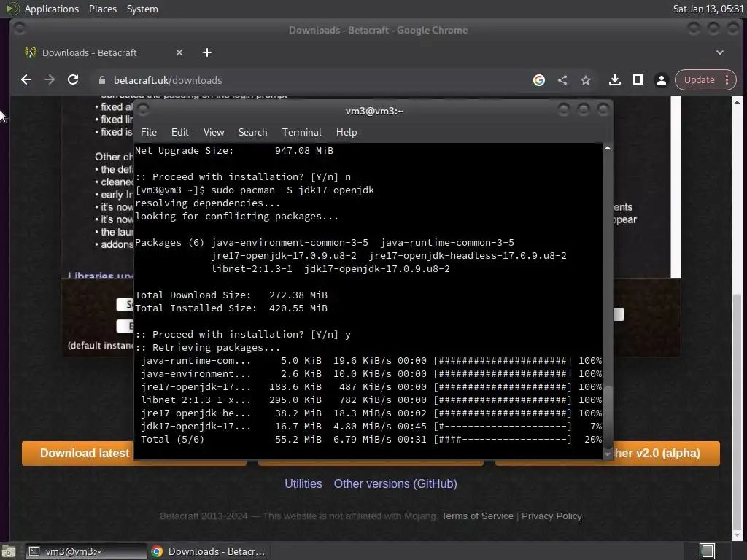Open the Terms of Service link
Image resolution: width=747 pixels, height=560 pixels.
477,516
